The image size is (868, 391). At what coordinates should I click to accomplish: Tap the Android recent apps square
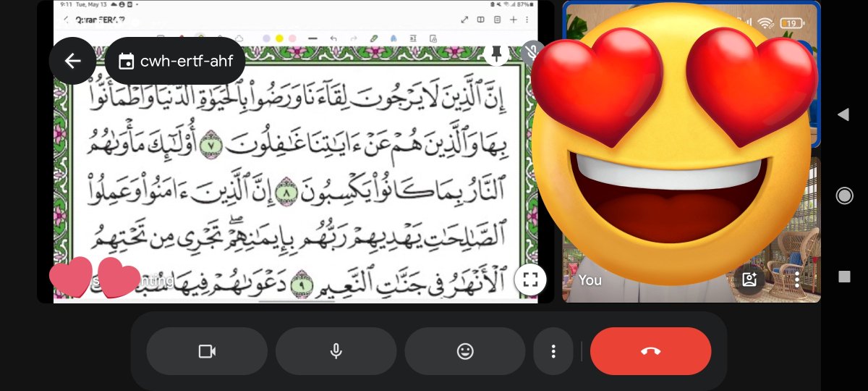[844, 277]
